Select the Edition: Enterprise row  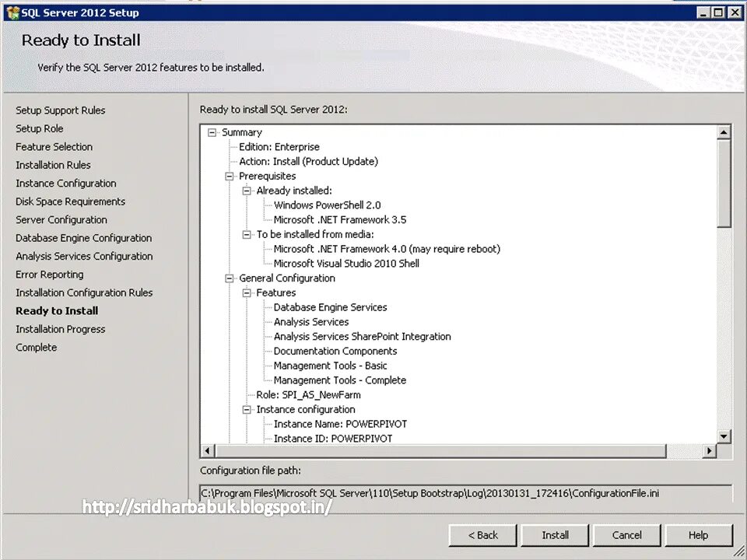coord(279,147)
